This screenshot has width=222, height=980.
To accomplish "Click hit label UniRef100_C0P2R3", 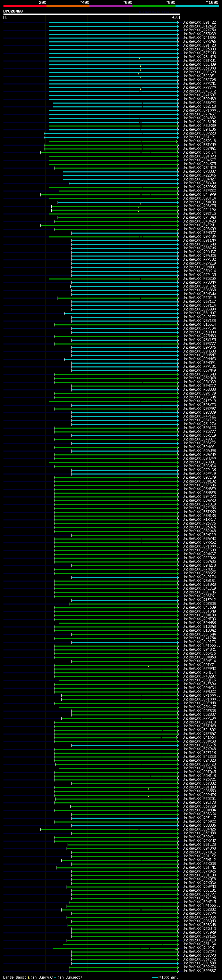I will (x=199, y=133).
